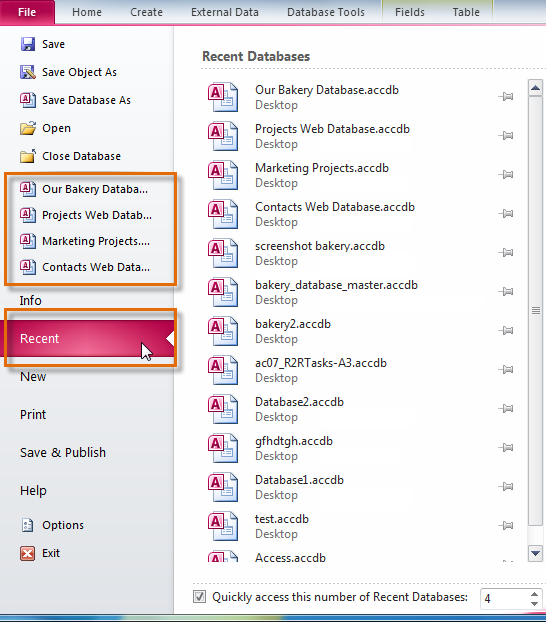Open Help in the Backstage menu
Screen dimensions: 546x622
pos(33,491)
